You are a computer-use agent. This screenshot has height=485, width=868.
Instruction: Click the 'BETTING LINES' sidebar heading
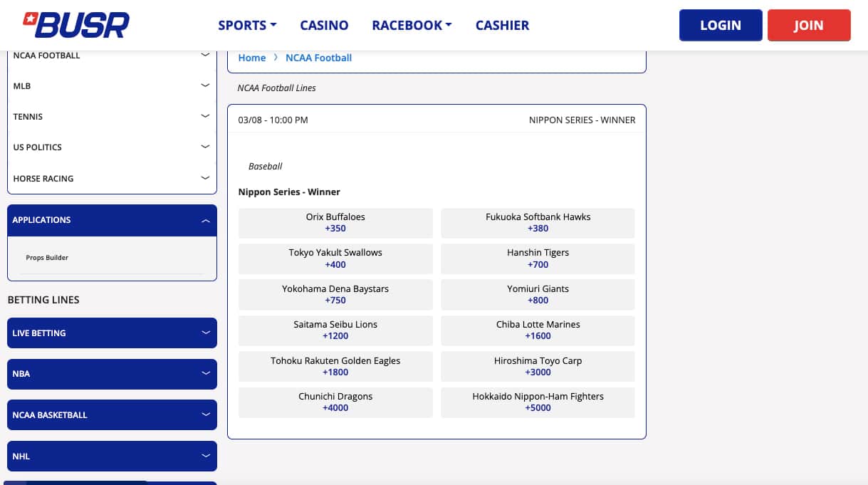click(x=43, y=300)
